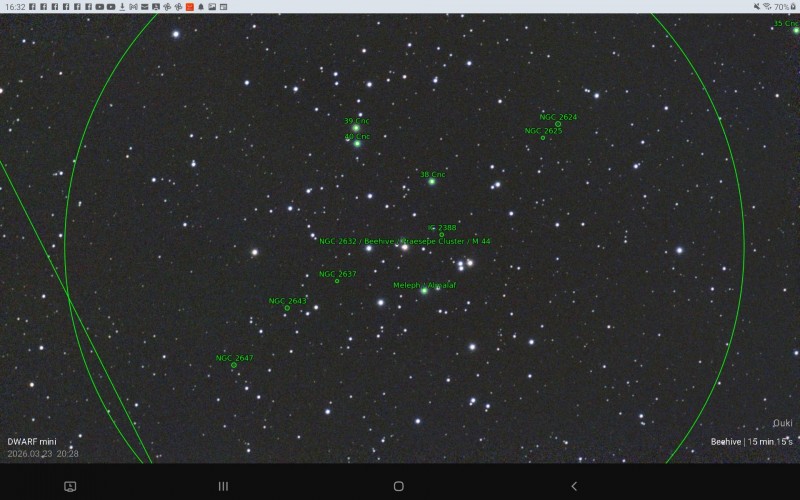The image size is (800, 500).
Task: Tap the bell notification icon in status bar
Action: pyautogui.click(x=201, y=7)
